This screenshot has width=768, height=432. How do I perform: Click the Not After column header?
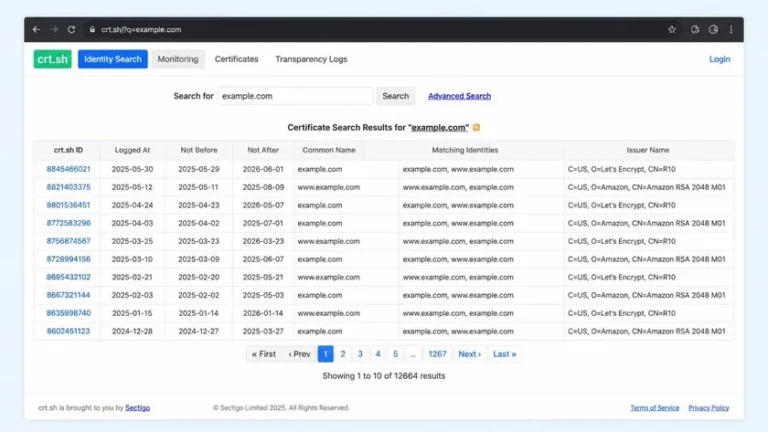tap(263, 150)
